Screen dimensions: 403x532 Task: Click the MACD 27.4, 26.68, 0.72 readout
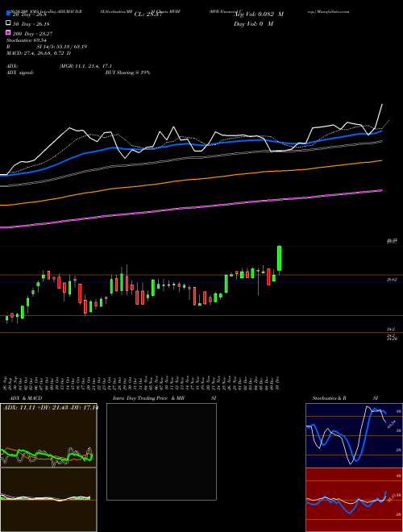coord(39,53)
